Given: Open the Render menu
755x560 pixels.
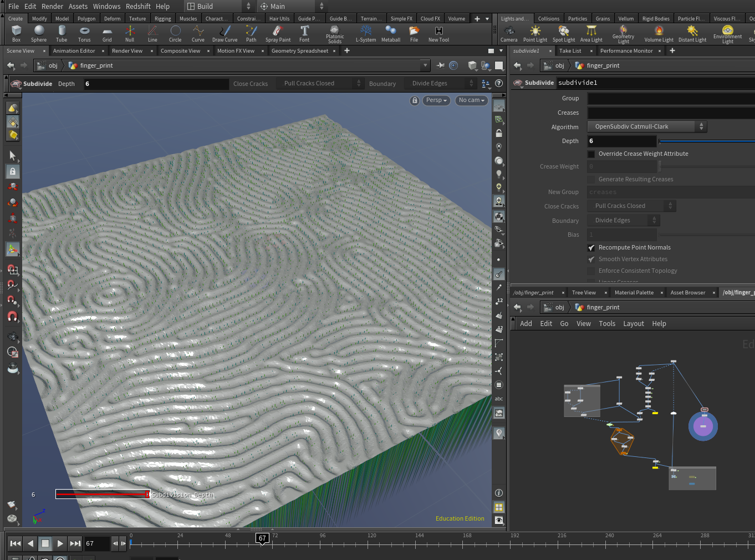Looking at the screenshot, I should (52, 6).
